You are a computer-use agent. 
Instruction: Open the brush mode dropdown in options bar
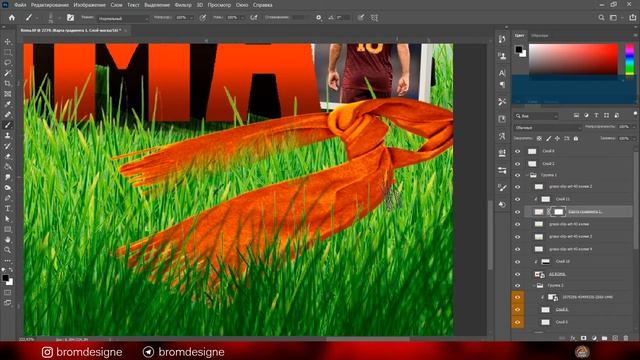pyautogui.click(x=122, y=18)
